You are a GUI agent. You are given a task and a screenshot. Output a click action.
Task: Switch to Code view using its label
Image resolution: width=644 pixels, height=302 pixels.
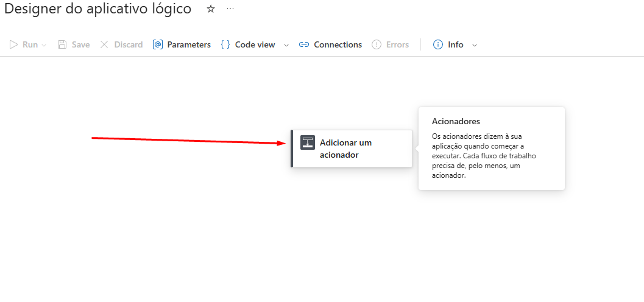coord(255,44)
